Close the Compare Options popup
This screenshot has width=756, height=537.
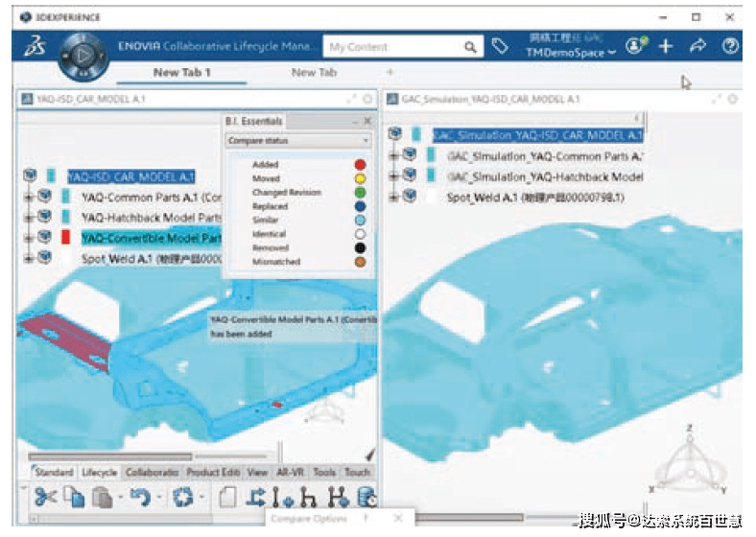[398, 518]
